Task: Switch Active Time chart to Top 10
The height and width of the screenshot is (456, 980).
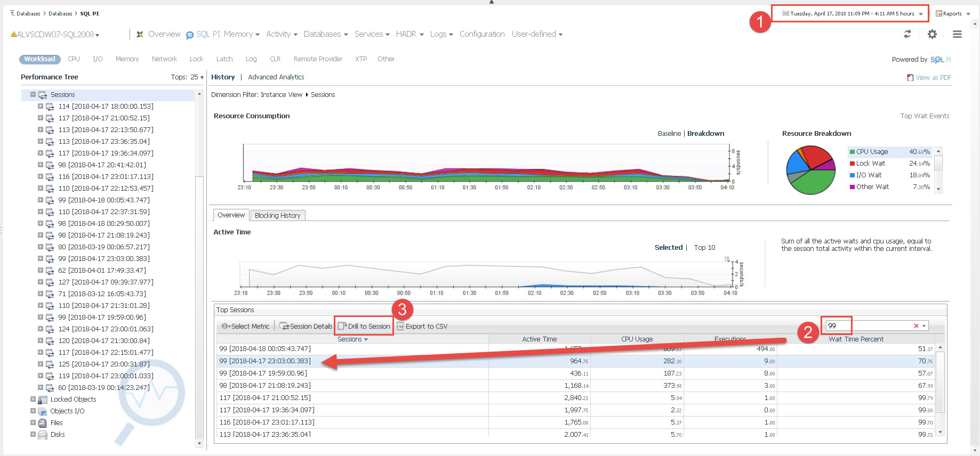Action: coord(704,248)
